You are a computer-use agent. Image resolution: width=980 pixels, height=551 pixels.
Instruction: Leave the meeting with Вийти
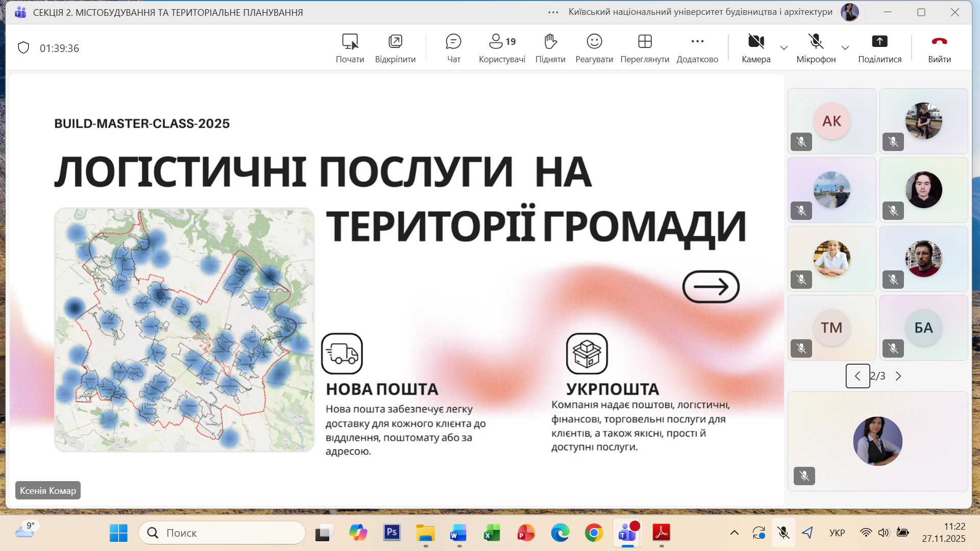[939, 48]
